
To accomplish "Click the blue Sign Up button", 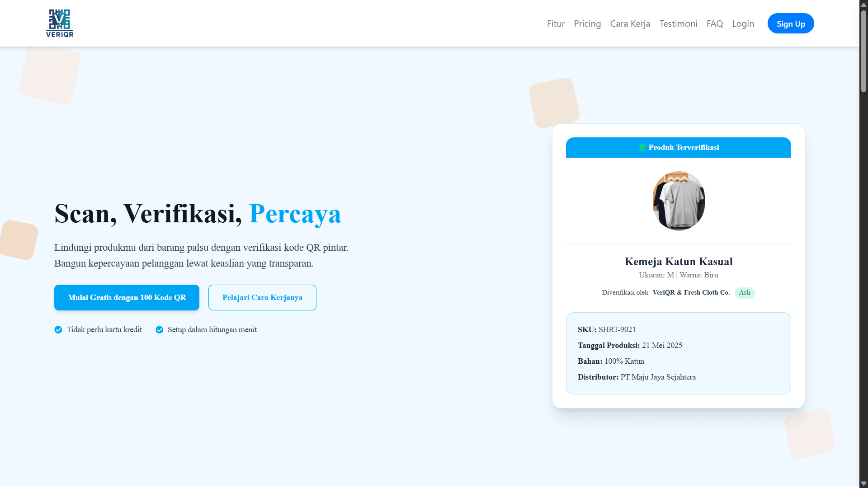I will (791, 23).
